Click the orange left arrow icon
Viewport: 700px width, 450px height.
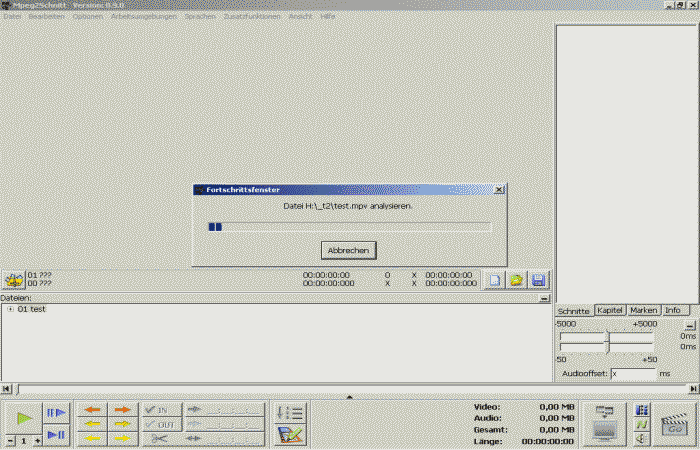pos(93,410)
